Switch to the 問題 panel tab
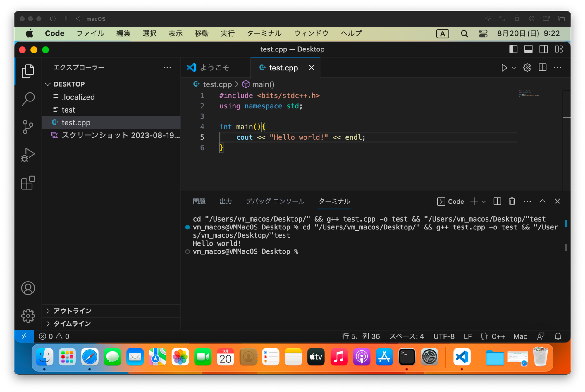Screen dimensions: 585x392 (x=199, y=201)
